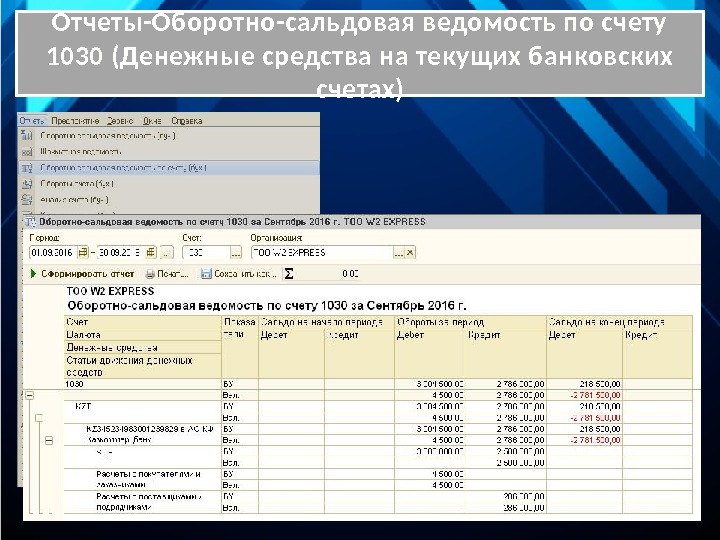
Task: Open account selection ellipsis next to Счет
Action: tap(236, 252)
